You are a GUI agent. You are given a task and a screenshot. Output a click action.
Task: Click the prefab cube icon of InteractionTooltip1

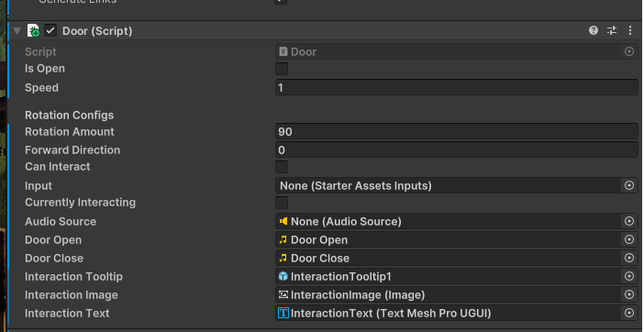[x=283, y=276]
